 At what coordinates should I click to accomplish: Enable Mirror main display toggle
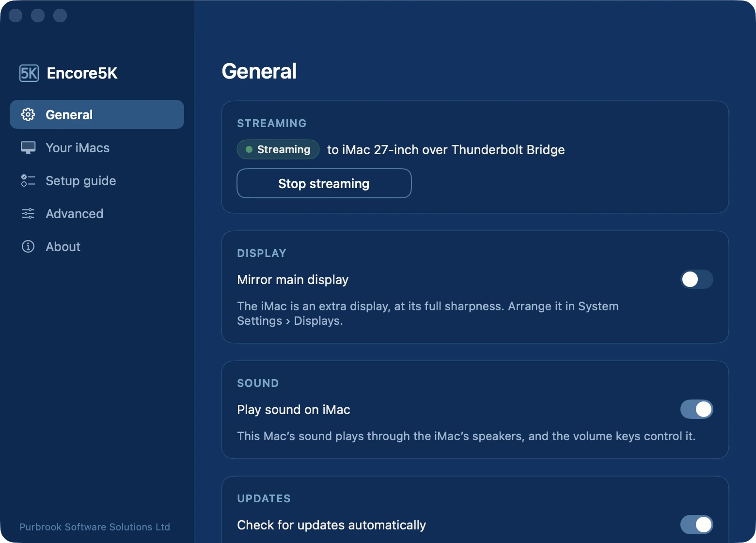pos(697,279)
